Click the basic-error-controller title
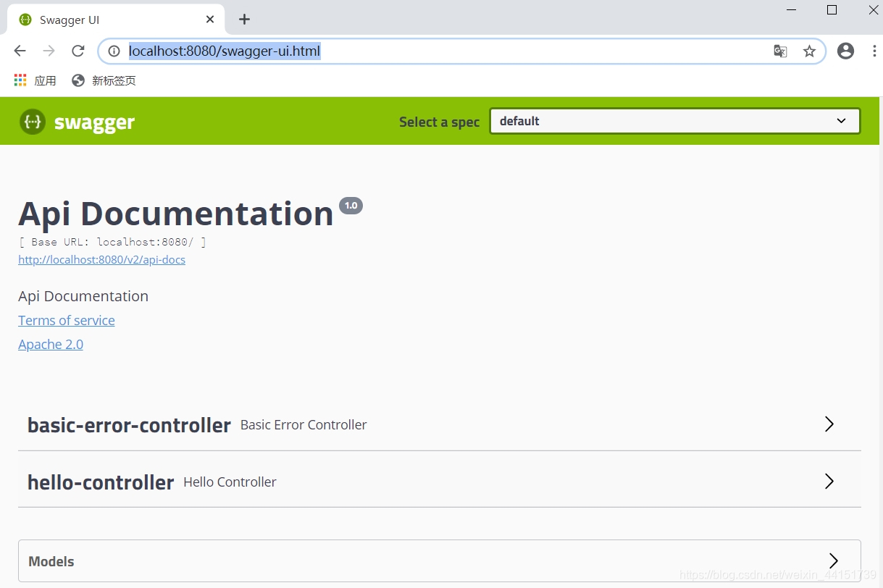 (129, 425)
